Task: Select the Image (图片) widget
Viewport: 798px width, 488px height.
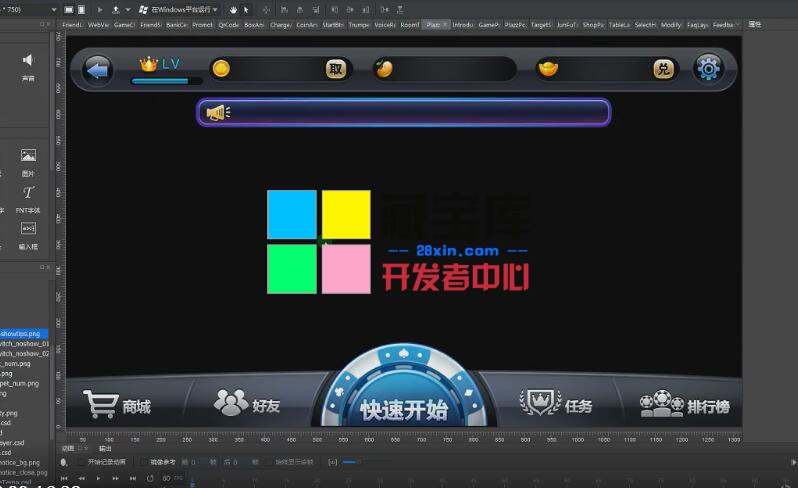Action: pyautogui.click(x=28, y=162)
